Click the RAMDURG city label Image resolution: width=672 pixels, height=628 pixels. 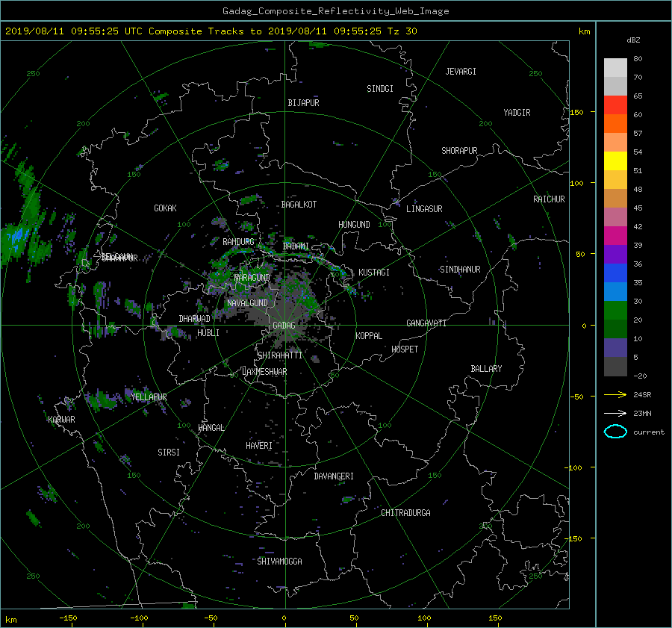238,242
